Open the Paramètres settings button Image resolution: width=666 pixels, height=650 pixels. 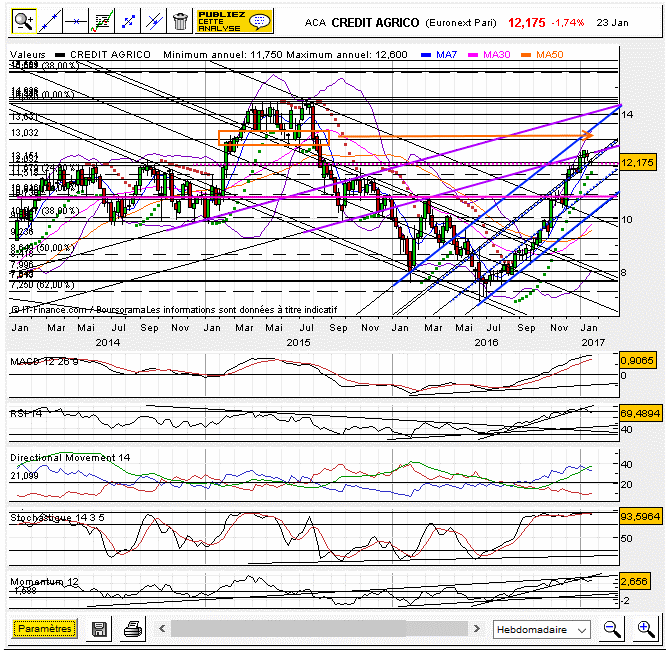(45, 628)
